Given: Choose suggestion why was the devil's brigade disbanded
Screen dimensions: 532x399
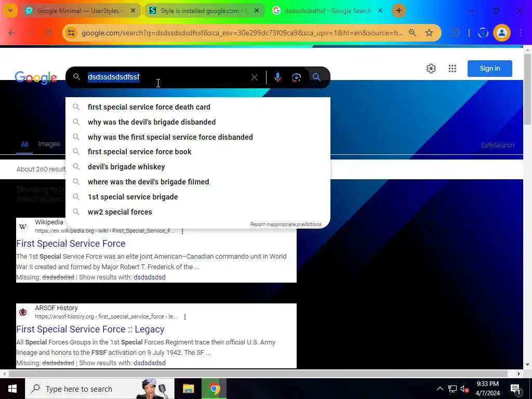Looking at the screenshot, I should click(x=198, y=122).
